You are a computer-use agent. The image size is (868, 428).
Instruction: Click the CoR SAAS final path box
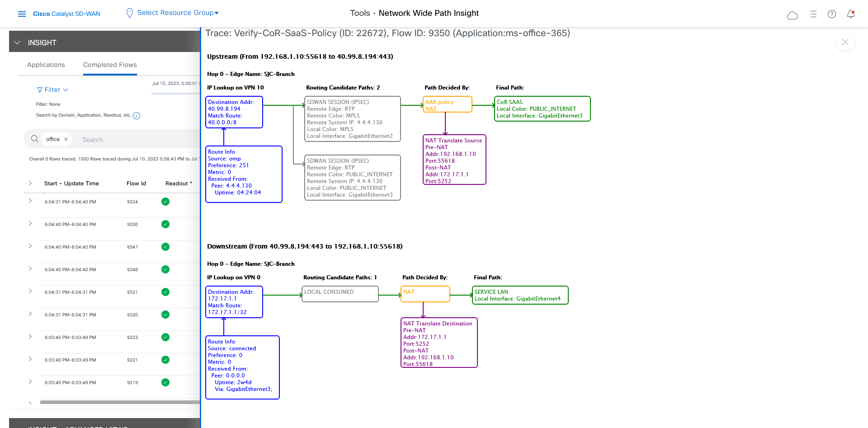point(542,109)
